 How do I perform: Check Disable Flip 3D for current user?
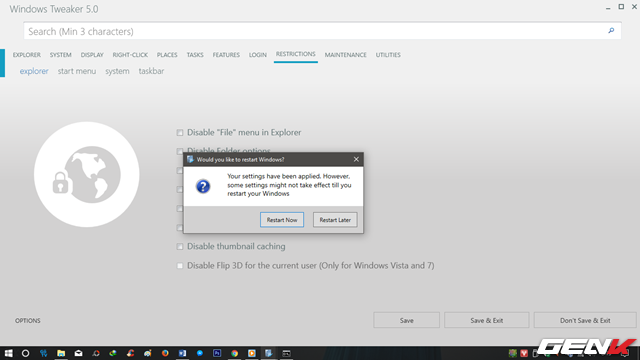(x=180, y=266)
